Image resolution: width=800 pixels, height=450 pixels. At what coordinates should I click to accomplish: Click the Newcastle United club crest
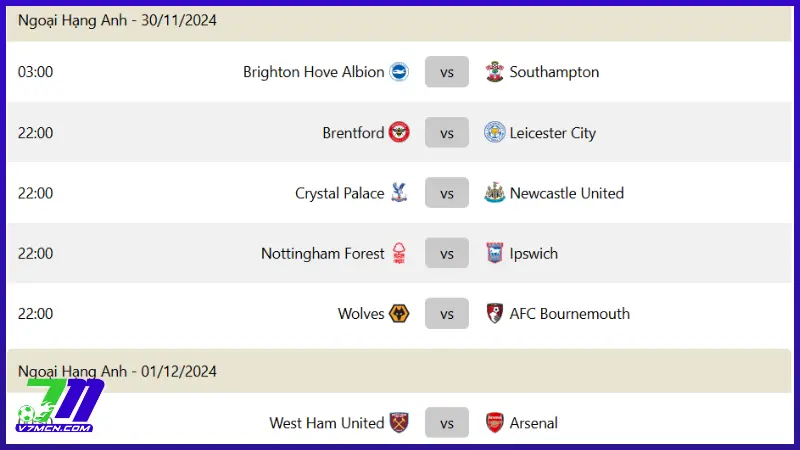(x=494, y=193)
